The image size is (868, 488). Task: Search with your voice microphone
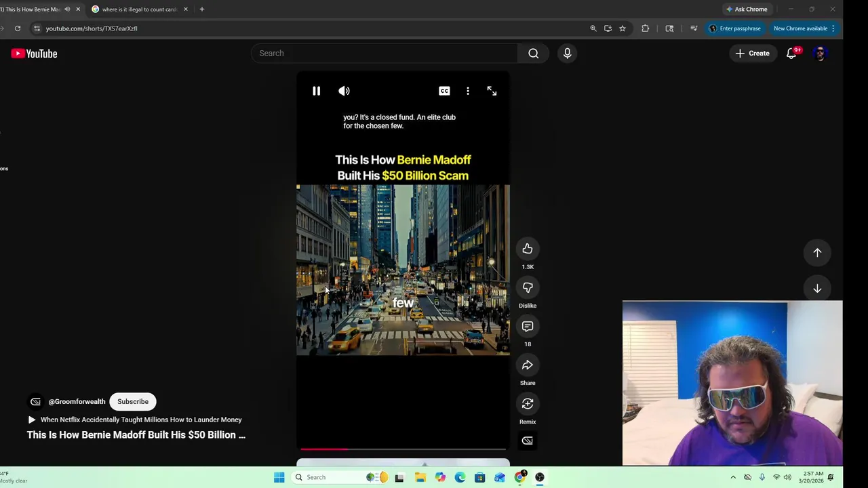[568, 54]
